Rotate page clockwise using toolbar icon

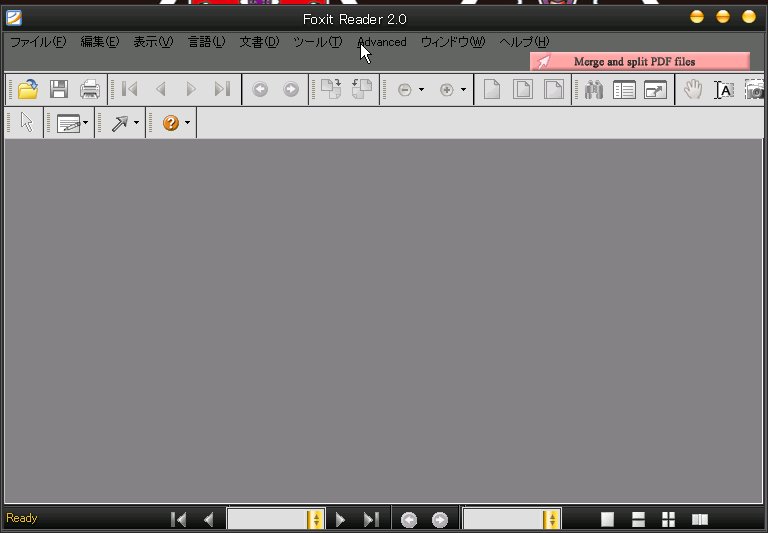331,89
